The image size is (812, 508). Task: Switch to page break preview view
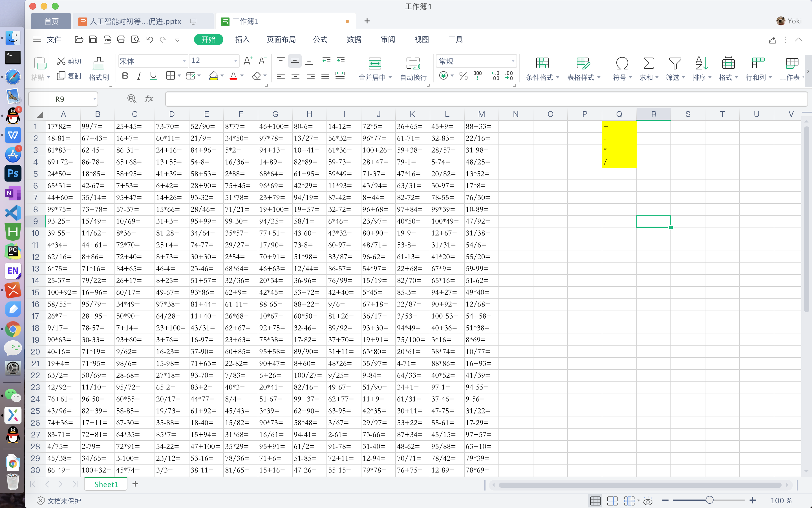[612, 501]
